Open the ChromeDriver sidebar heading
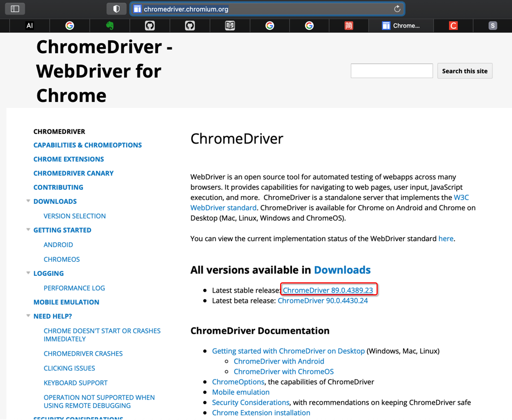Screen dimensions: 512x420 (59, 132)
